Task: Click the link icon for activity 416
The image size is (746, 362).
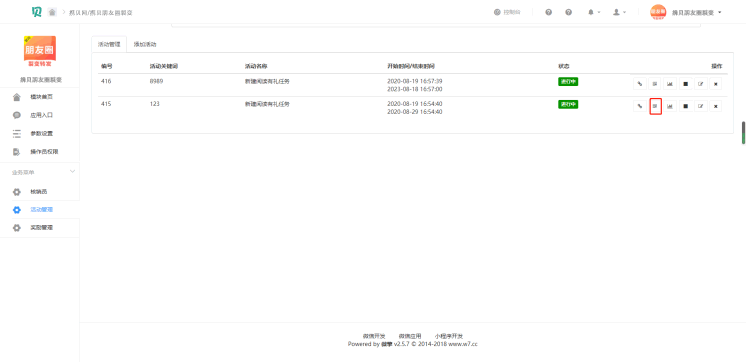Action: click(x=639, y=84)
